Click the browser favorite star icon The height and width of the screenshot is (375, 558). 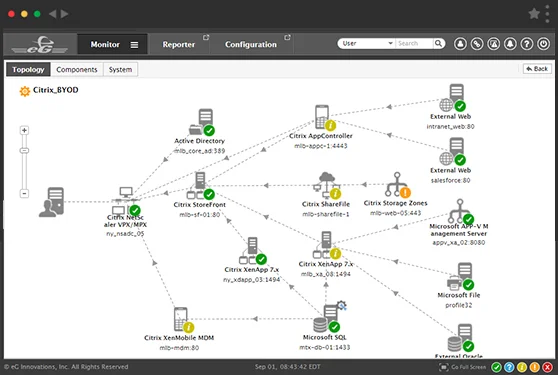click(534, 14)
